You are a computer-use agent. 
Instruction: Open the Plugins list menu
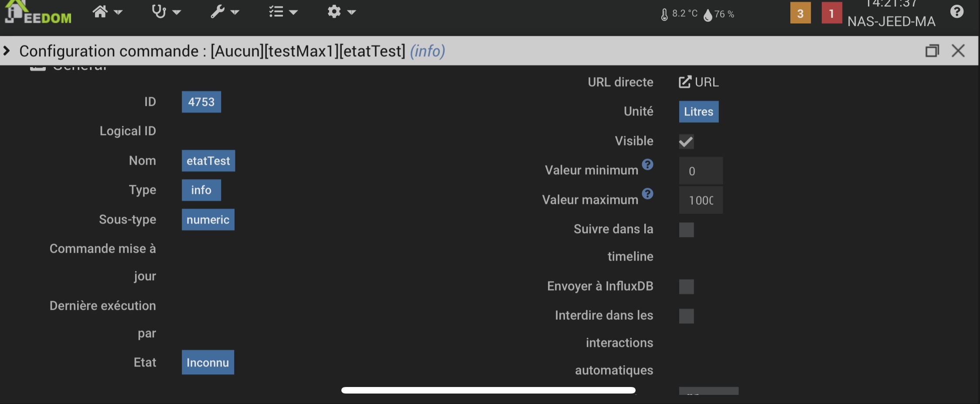tap(283, 12)
